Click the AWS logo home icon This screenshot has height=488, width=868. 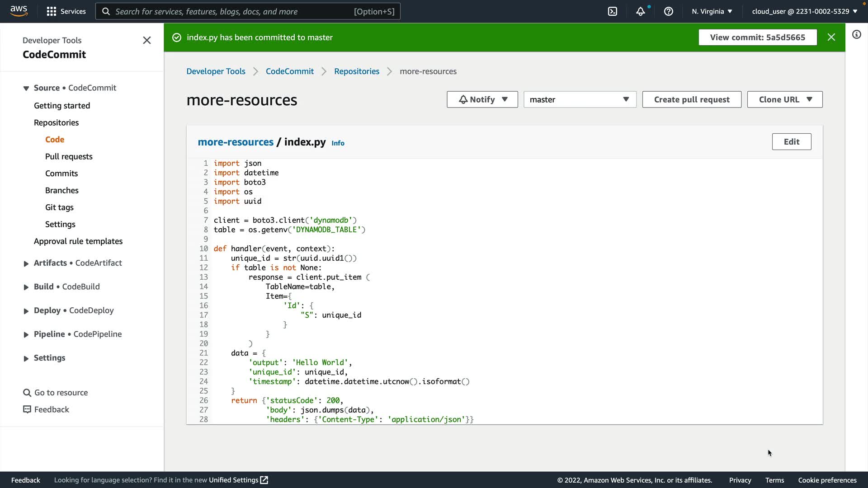click(x=19, y=11)
